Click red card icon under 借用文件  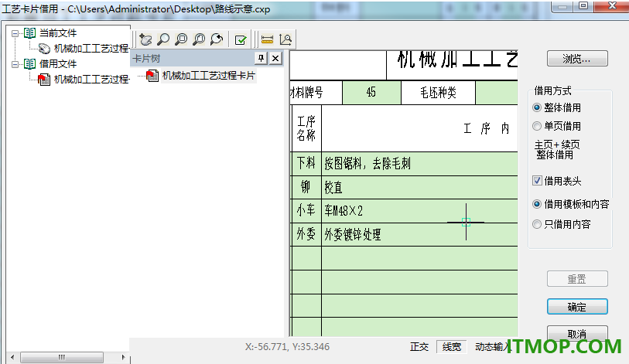pyautogui.click(x=44, y=80)
